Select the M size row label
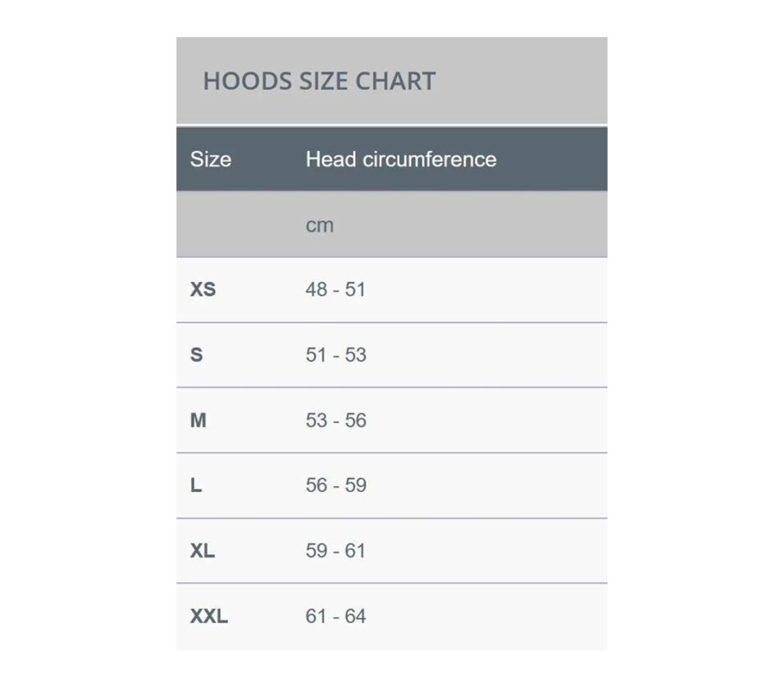The width and height of the screenshot is (784, 687). pyautogui.click(x=198, y=421)
